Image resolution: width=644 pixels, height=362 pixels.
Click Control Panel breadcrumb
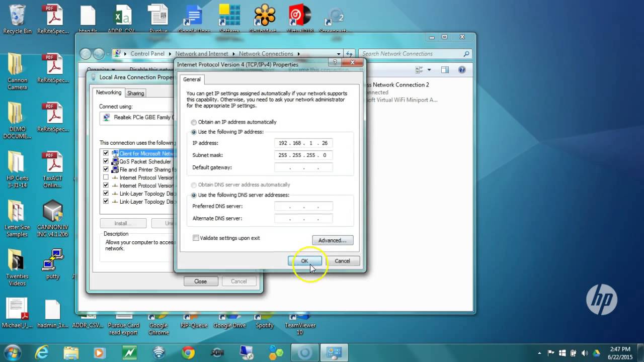147,54
